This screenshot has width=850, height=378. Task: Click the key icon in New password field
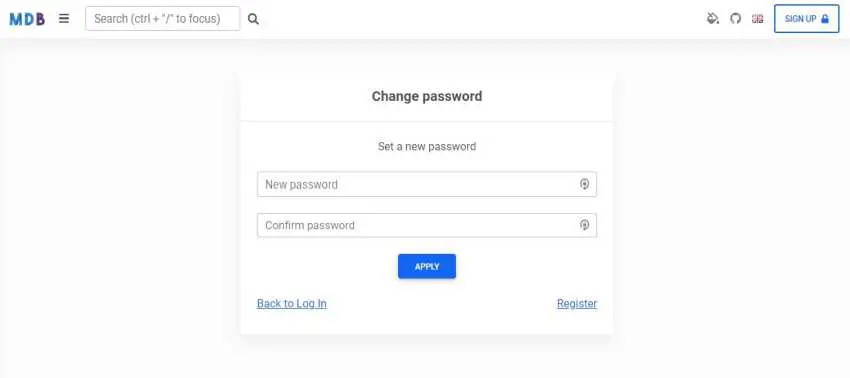584,184
